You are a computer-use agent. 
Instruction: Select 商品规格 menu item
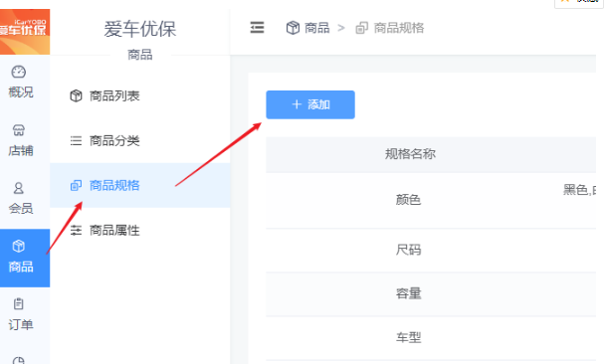pos(140,185)
